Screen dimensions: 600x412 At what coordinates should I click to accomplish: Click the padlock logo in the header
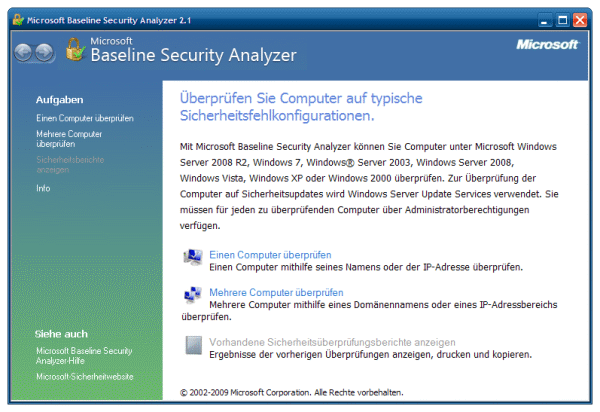[74, 50]
